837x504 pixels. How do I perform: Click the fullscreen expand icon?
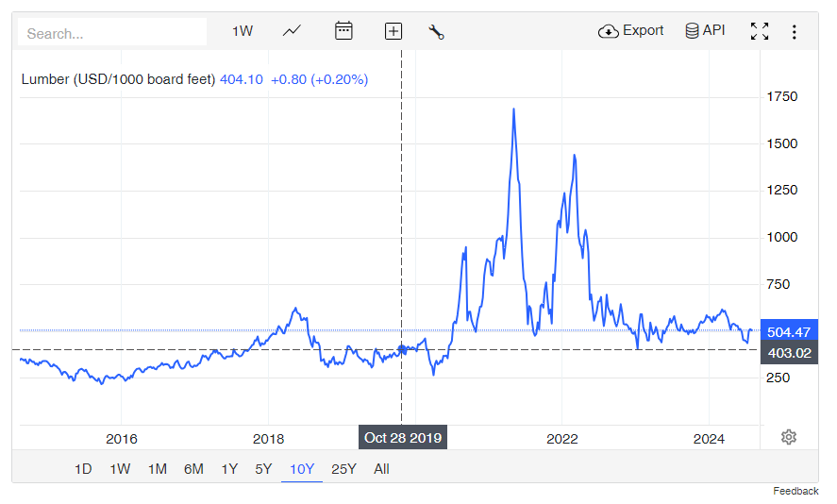[x=759, y=31]
